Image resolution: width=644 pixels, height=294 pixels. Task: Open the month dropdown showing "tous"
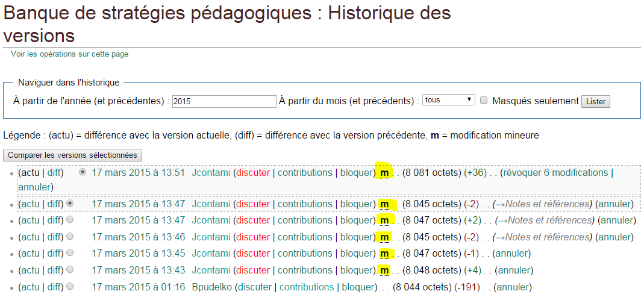point(448,100)
